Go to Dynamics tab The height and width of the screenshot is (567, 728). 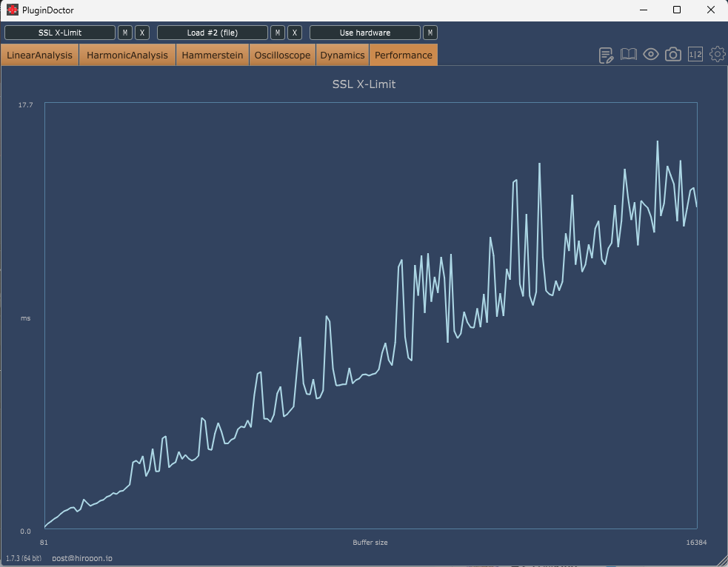click(342, 55)
